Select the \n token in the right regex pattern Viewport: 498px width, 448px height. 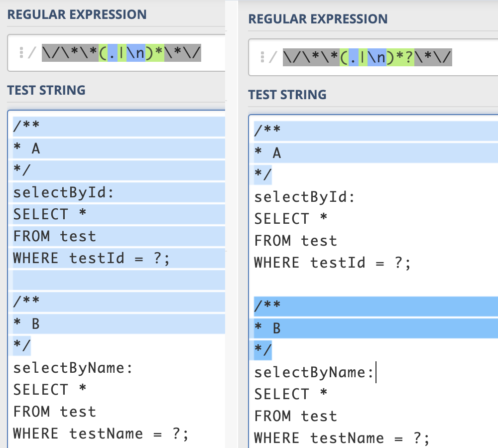377,57
